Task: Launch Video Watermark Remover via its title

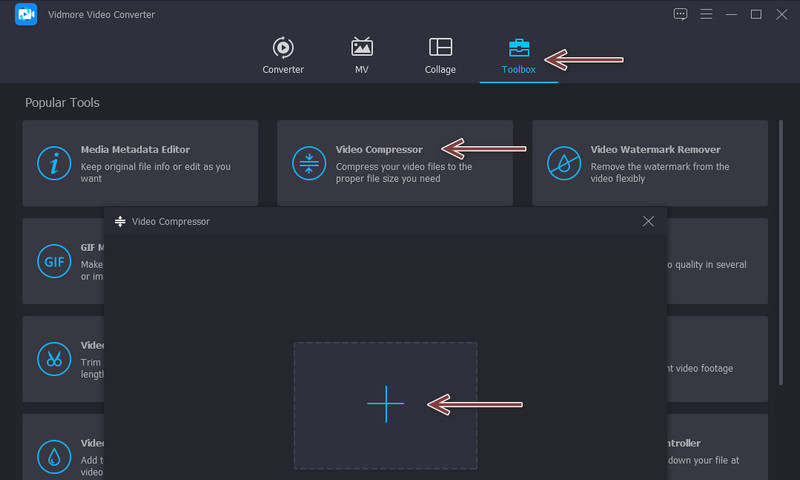Action: click(655, 150)
